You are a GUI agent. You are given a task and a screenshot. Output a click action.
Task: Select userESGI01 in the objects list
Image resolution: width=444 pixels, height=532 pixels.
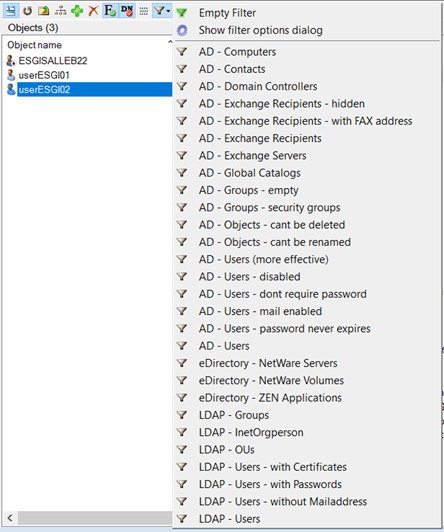pyautogui.click(x=44, y=75)
